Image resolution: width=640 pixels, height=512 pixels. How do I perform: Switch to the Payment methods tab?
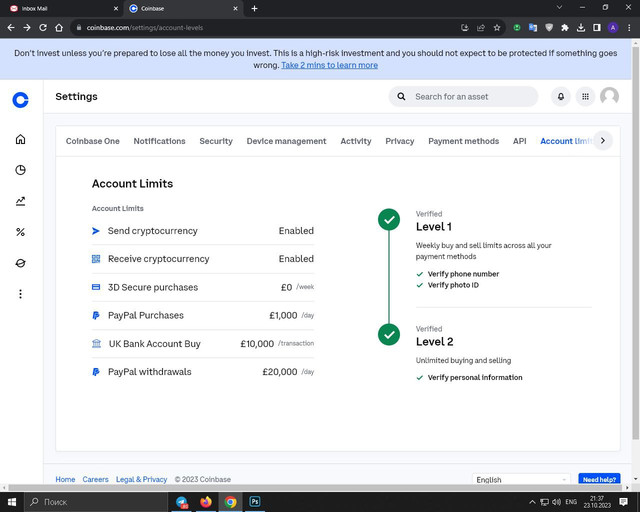point(463,141)
